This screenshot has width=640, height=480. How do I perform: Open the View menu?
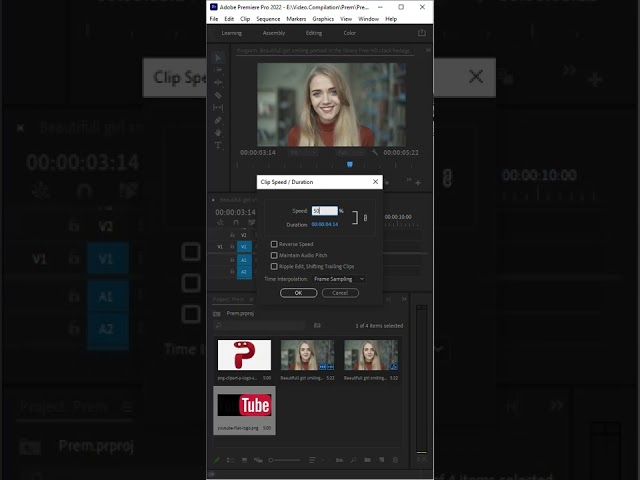click(346, 19)
